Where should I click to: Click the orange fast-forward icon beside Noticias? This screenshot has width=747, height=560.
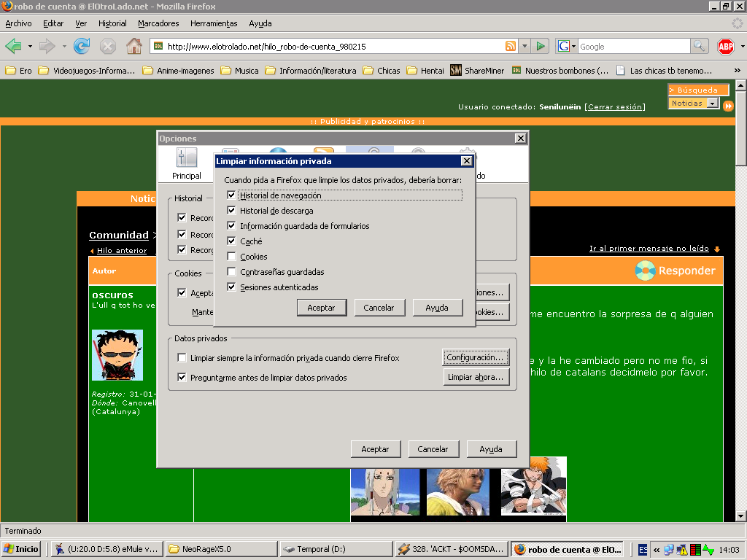[729, 106]
